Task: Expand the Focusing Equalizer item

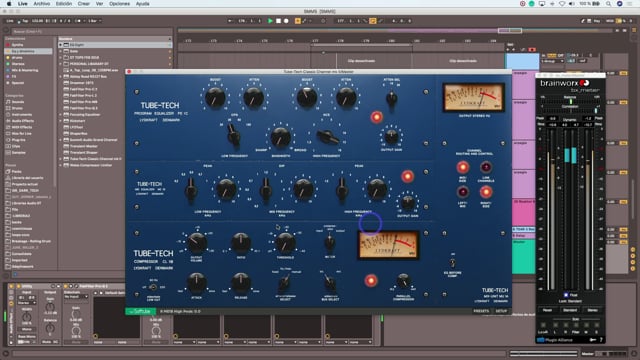Action: click(x=61, y=115)
